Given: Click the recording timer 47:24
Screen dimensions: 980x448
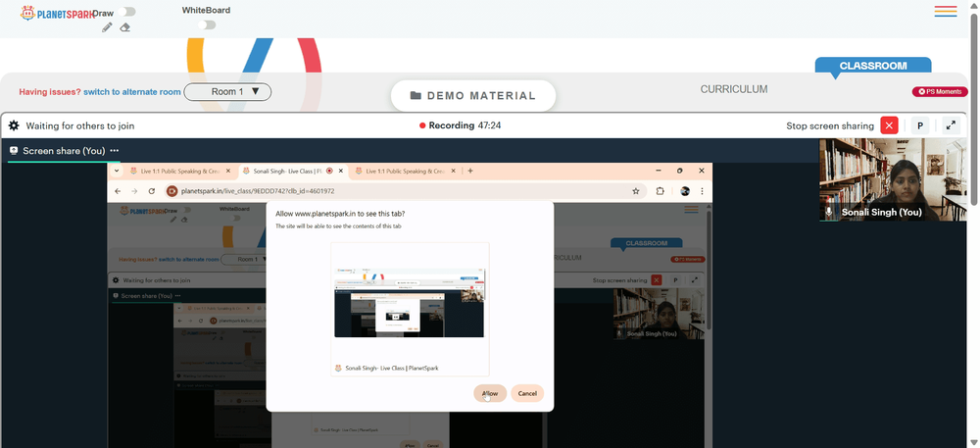Looking at the screenshot, I should [489, 125].
